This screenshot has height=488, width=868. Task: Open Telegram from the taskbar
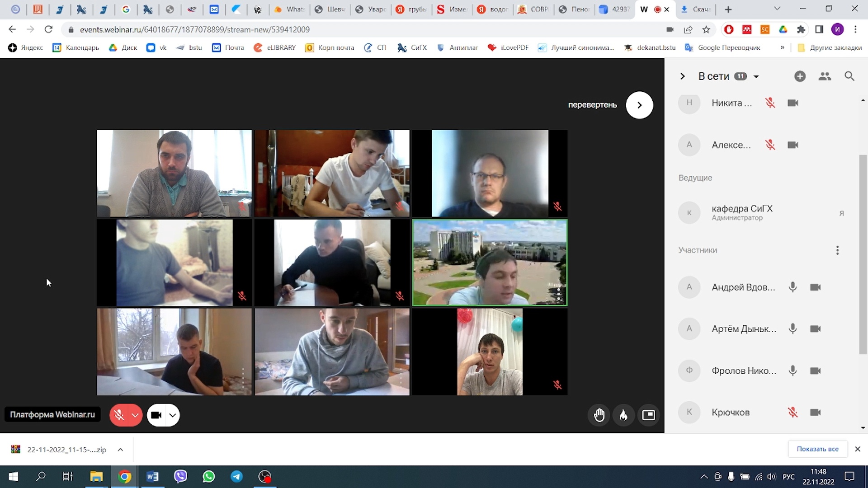236,476
